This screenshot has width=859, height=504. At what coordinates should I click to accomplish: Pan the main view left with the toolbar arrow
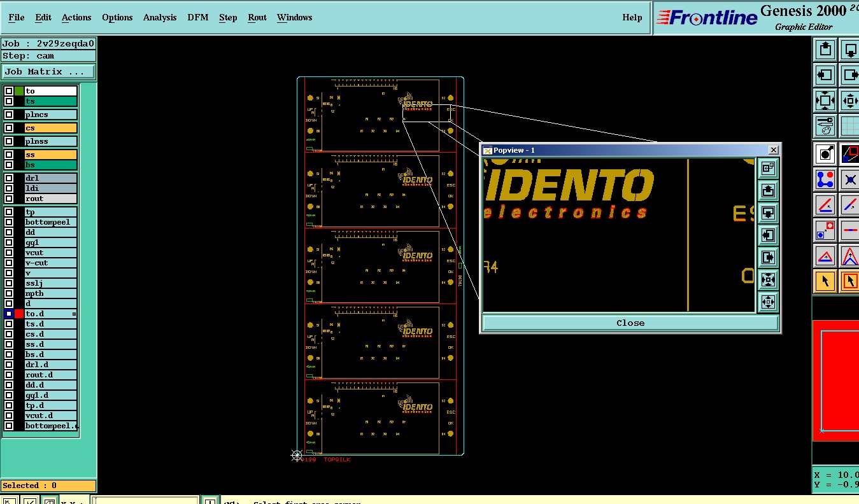pos(825,74)
